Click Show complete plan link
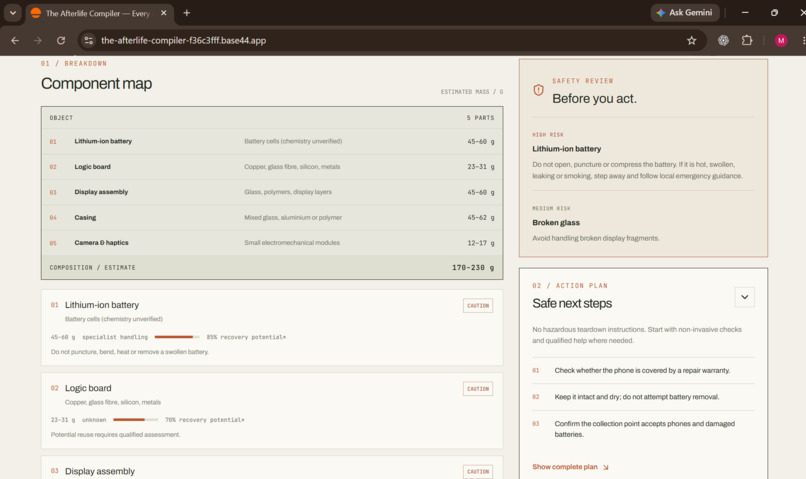The image size is (806, 479). [565, 467]
